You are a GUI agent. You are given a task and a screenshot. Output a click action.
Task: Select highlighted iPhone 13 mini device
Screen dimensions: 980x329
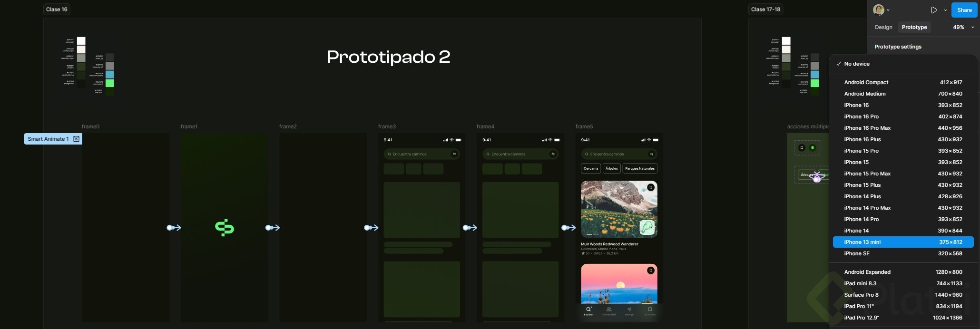903,242
